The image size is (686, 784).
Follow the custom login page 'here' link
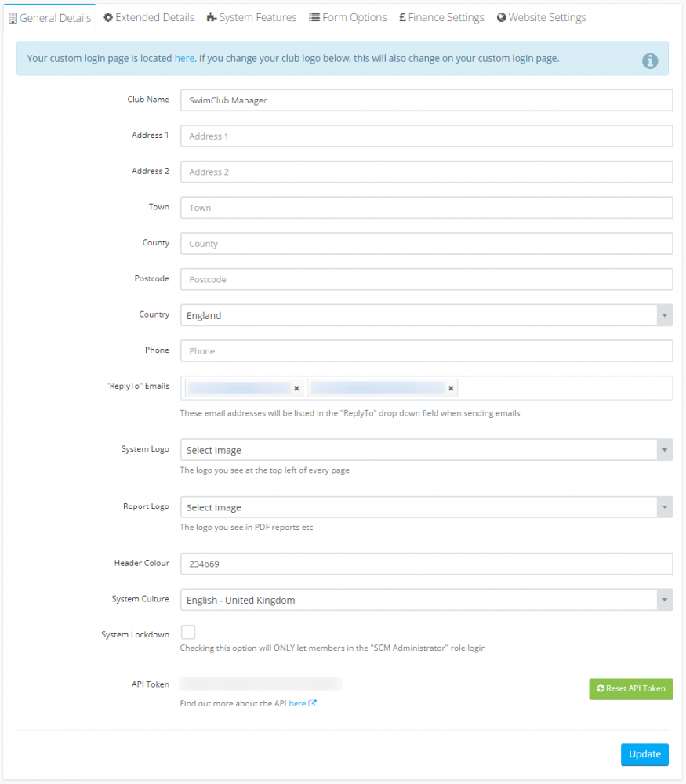coord(184,58)
